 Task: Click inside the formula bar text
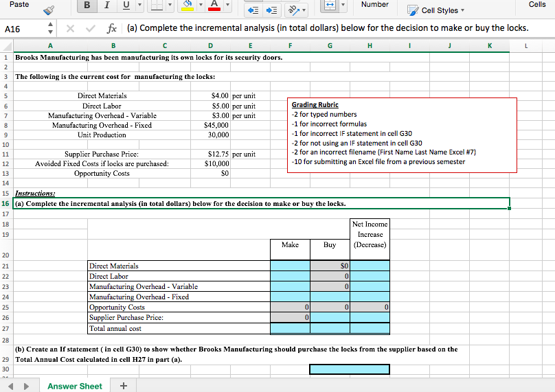tap(328, 28)
